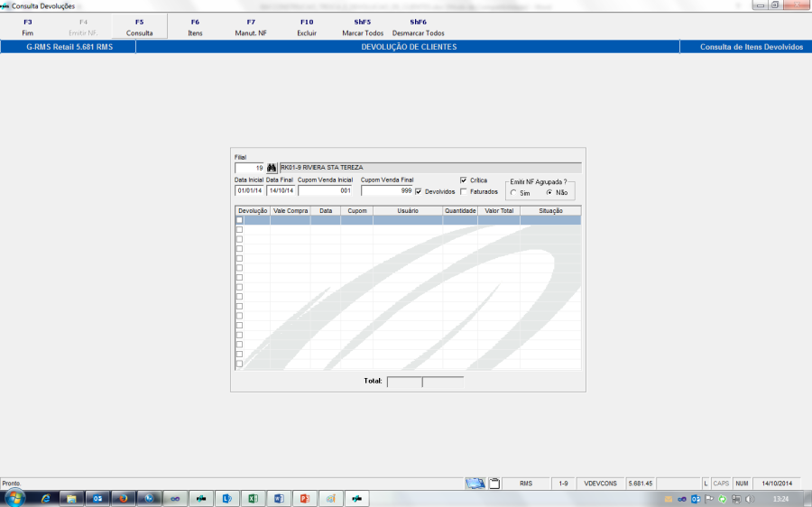The height and width of the screenshot is (507, 812).
Task: Click the 14/10/2014 date in status bar
Action: 777,484
